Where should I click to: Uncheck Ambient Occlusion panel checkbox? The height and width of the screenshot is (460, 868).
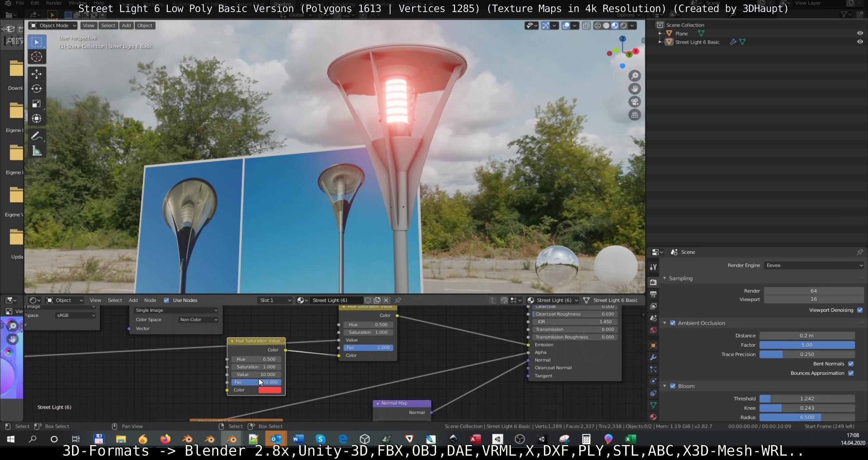pos(673,323)
